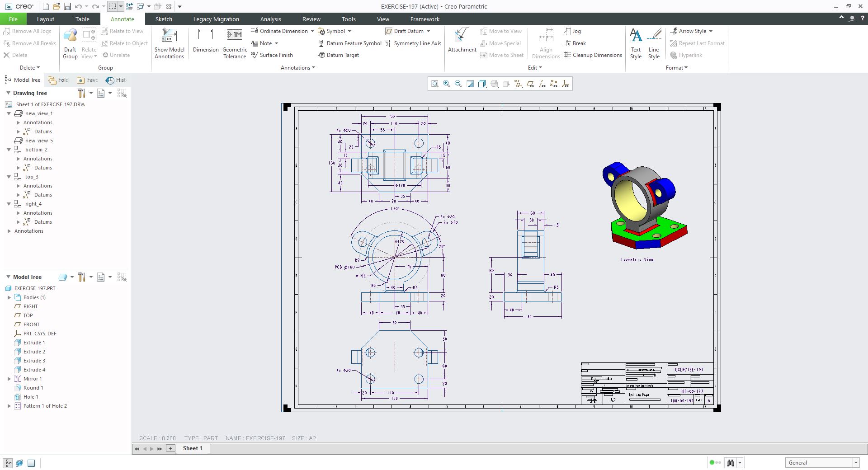Click the Jog tool

(572, 31)
